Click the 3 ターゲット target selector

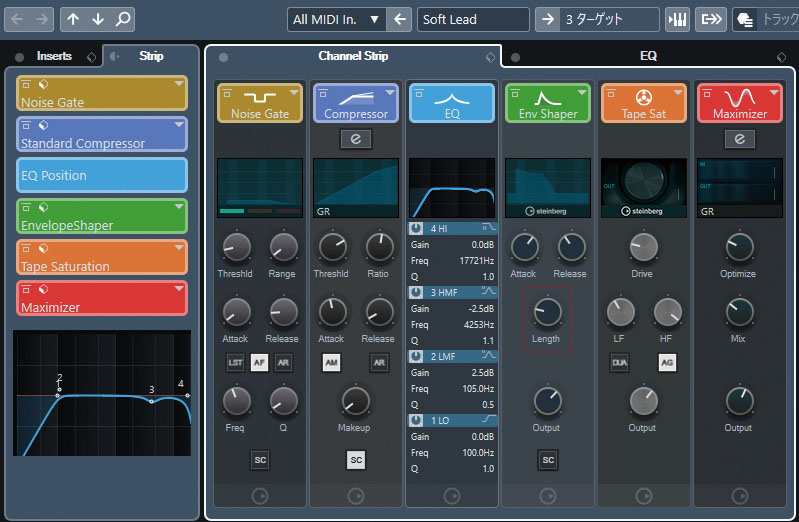coord(609,19)
